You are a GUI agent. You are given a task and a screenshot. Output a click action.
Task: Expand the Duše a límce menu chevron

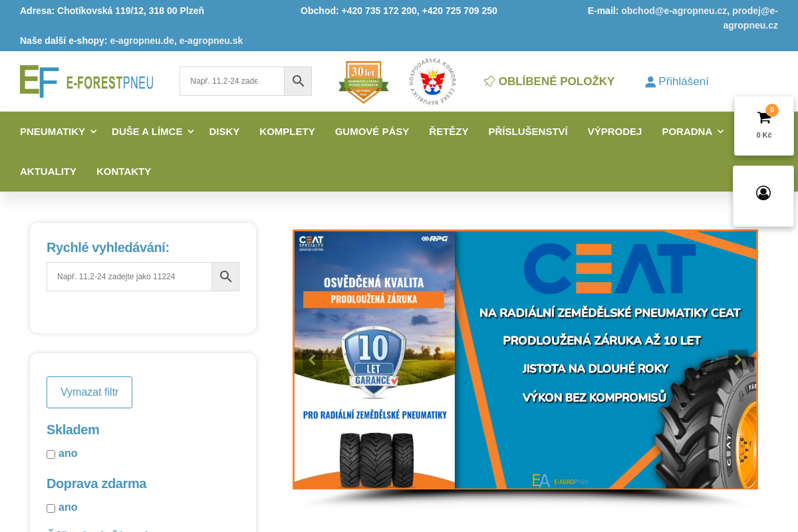(x=191, y=132)
